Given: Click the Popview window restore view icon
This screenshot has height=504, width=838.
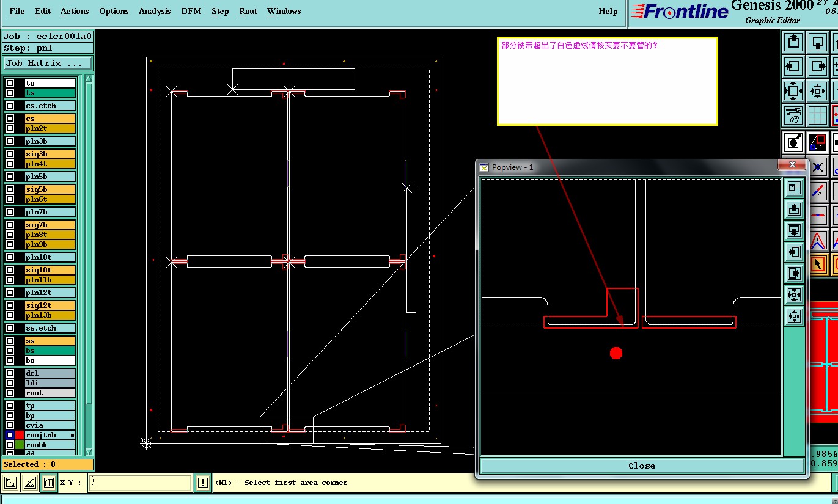Looking at the screenshot, I should coord(794,188).
